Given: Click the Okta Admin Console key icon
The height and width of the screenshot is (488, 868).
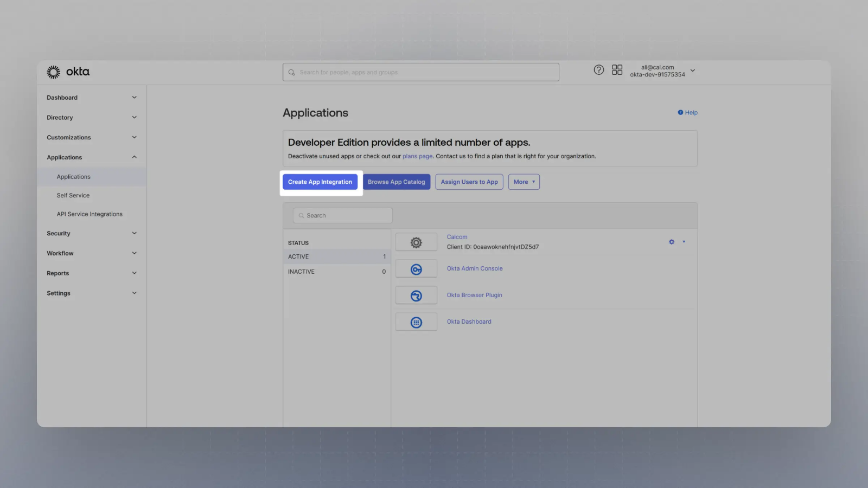Looking at the screenshot, I should click(x=416, y=269).
